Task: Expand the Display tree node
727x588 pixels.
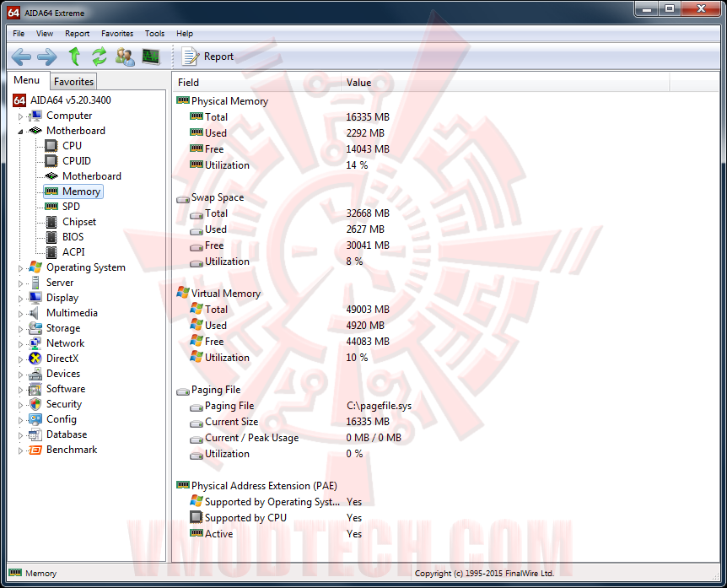Action: (20, 299)
